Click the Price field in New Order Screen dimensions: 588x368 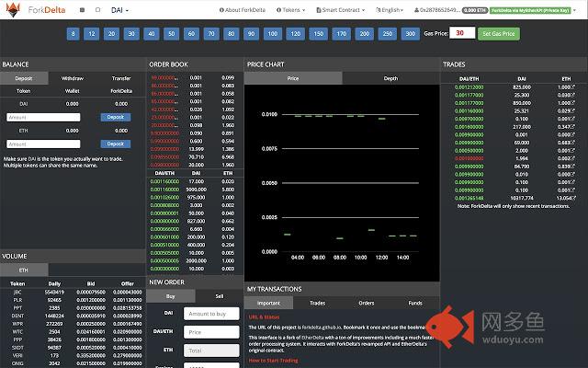click(x=211, y=332)
